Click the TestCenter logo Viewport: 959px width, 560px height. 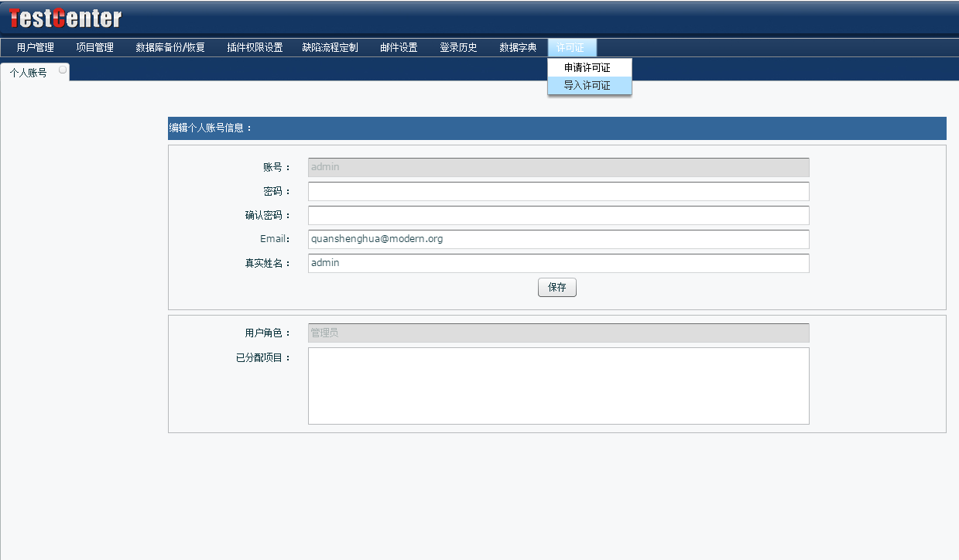[x=65, y=18]
